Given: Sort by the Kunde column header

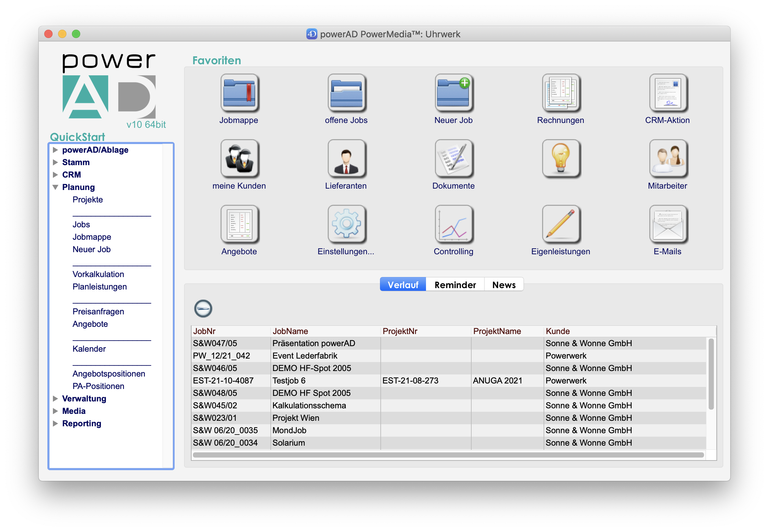Looking at the screenshot, I should [629, 331].
